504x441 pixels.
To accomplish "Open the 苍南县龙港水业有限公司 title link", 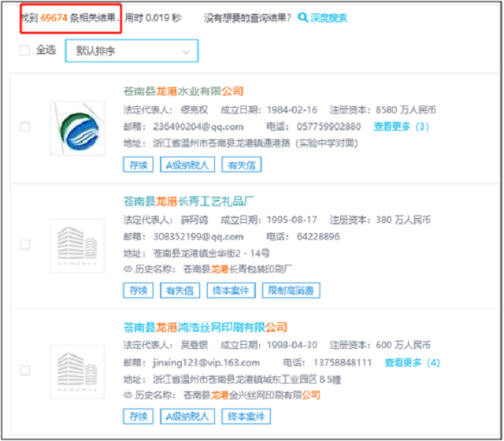I will click(183, 91).
